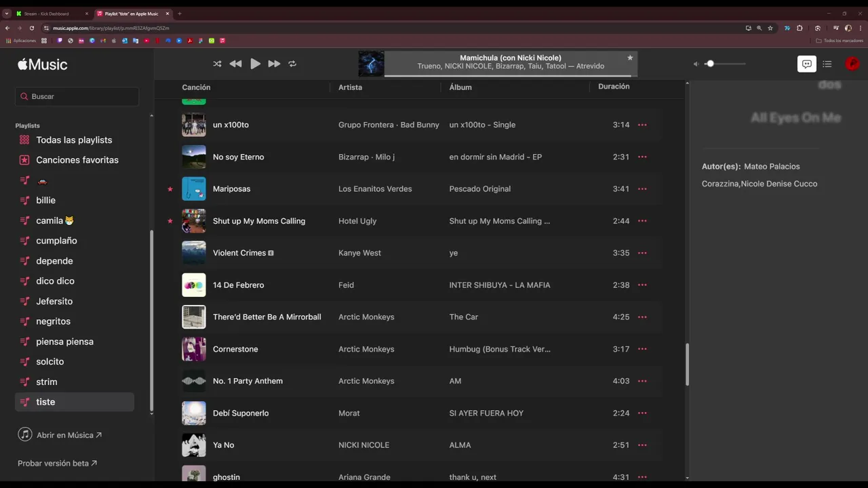
Task: Sort by Artista column header
Action: [x=350, y=87]
